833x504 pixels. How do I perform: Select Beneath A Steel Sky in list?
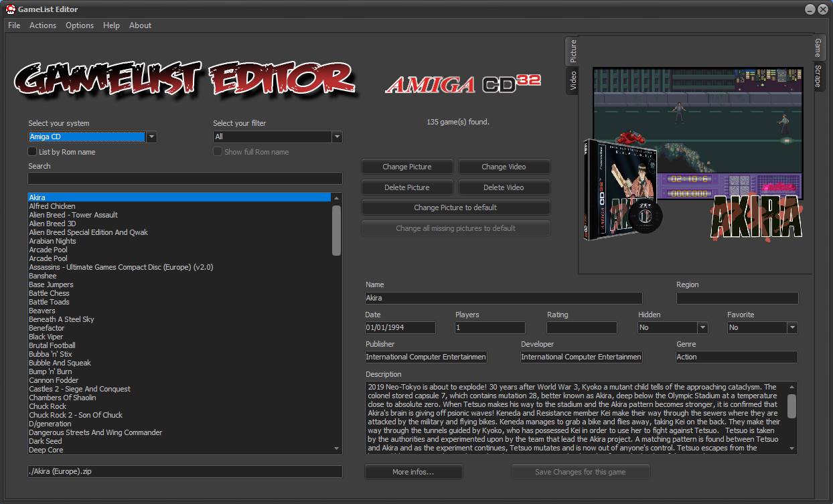pos(62,319)
